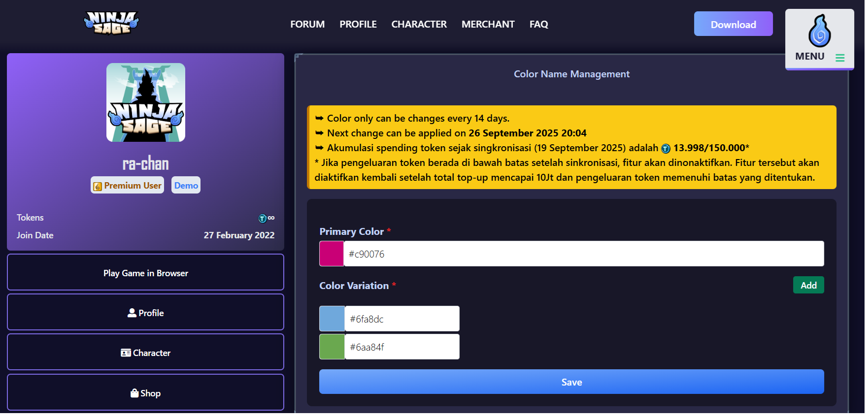Click the green hamburger menu icon
The width and height of the screenshot is (868, 420).
(840, 58)
